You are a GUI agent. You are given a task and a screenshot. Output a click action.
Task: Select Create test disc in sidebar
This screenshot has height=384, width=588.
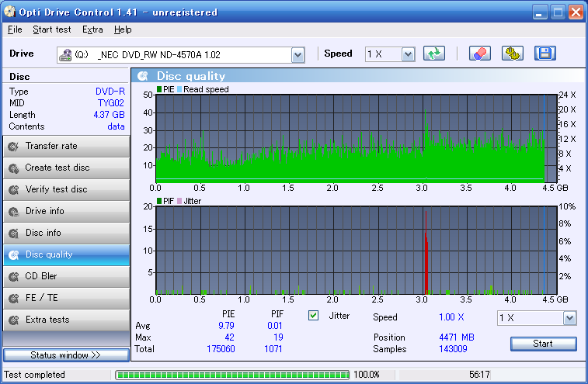tap(66, 168)
